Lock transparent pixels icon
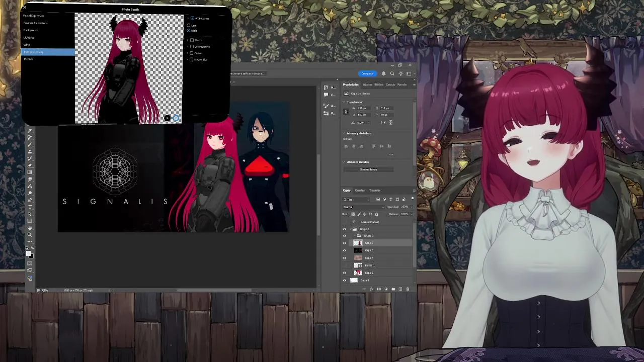The width and height of the screenshot is (644, 362). 353,214
